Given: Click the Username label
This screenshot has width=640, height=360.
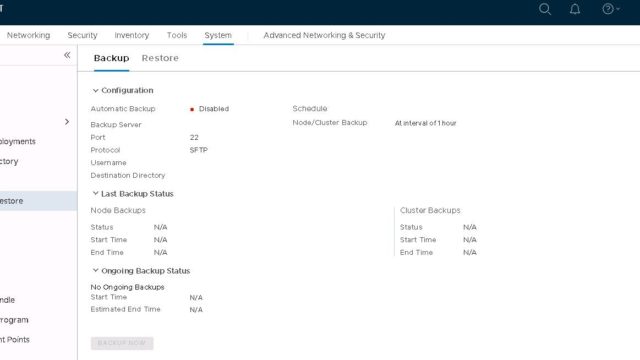Looking at the screenshot, I should tap(109, 163).
